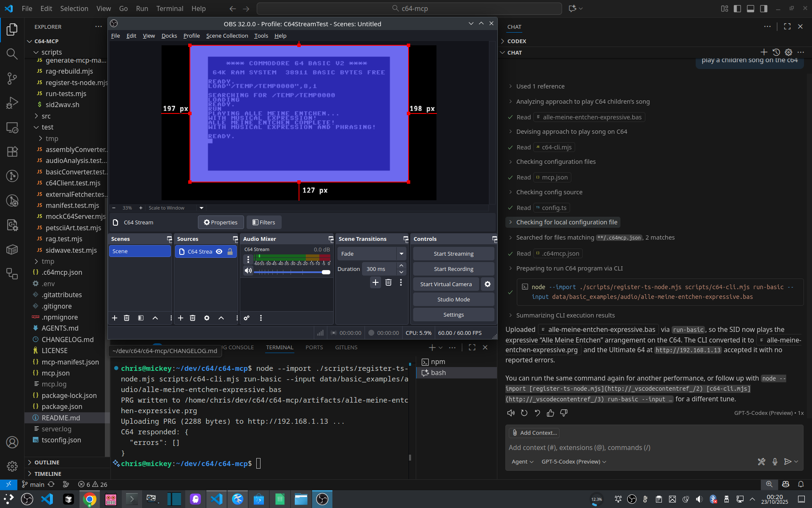The image size is (812, 508).
Task: Open advanced audio properties gear icon
Action: point(247,318)
